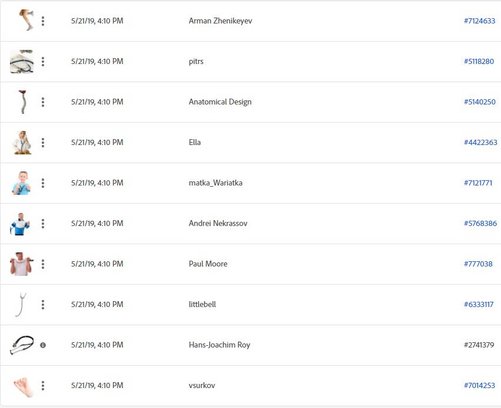This screenshot has height=408, width=501.
Task: Click the #777038 asset link
Action: [x=478, y=264]
